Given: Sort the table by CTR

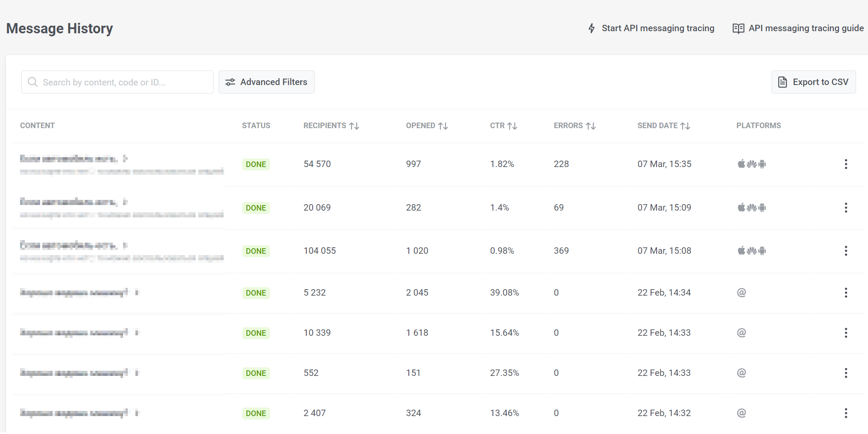Looking at the screenshot, I should 512,126.
